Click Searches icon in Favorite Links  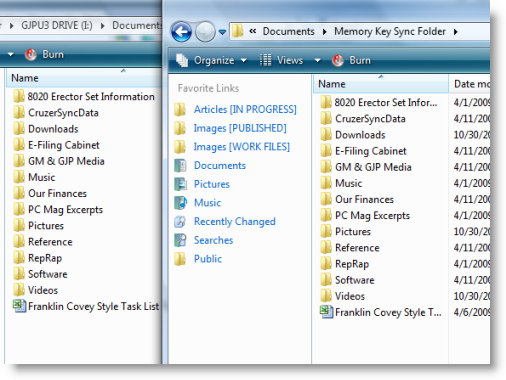click(180, 240)
